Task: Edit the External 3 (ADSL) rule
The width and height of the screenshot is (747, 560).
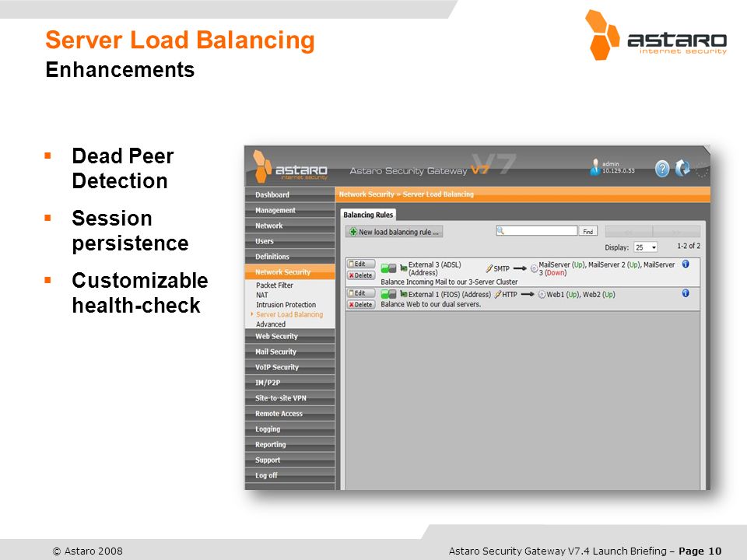Action: pos(360,264)
